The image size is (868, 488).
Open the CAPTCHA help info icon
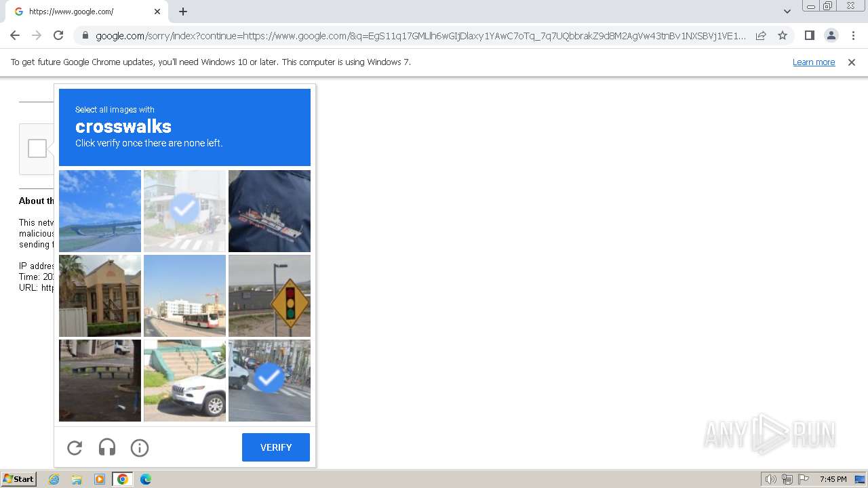coord(140,447)
